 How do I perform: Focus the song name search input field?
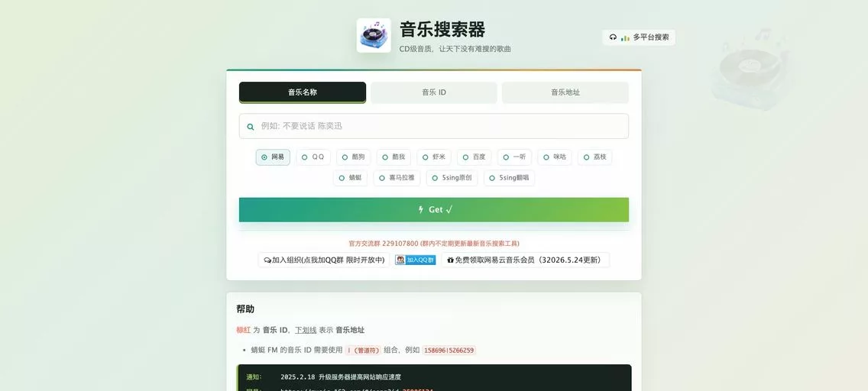tap(434, 126)
